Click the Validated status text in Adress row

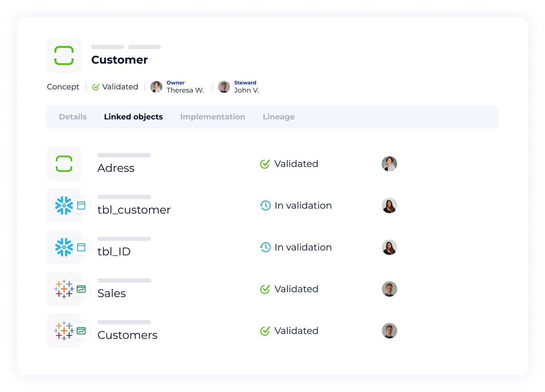296,164
